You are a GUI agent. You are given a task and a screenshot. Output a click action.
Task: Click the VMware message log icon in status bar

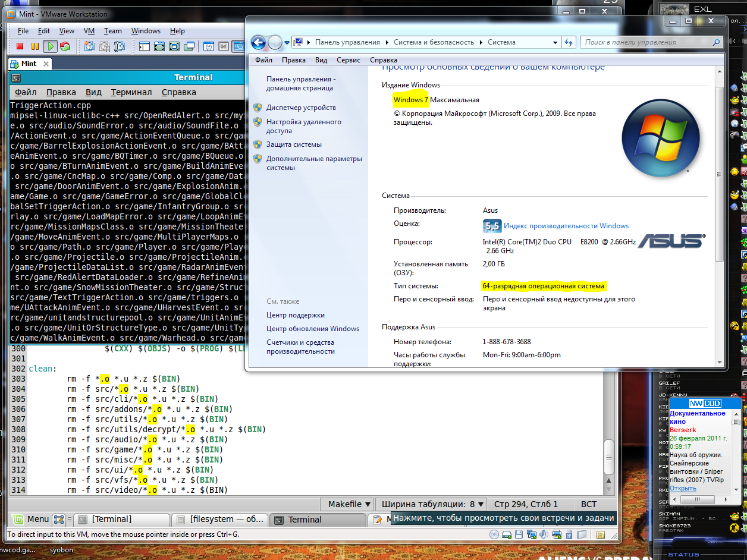pos(601,534)
